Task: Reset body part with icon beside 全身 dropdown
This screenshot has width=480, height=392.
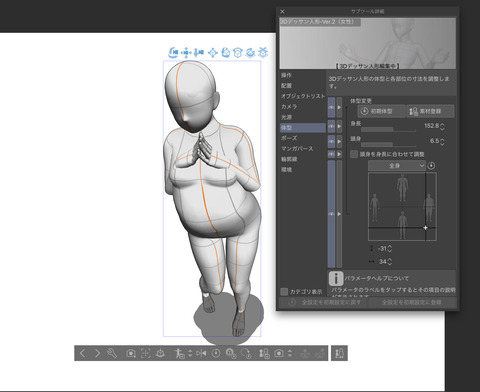Action: coord(431,166)
